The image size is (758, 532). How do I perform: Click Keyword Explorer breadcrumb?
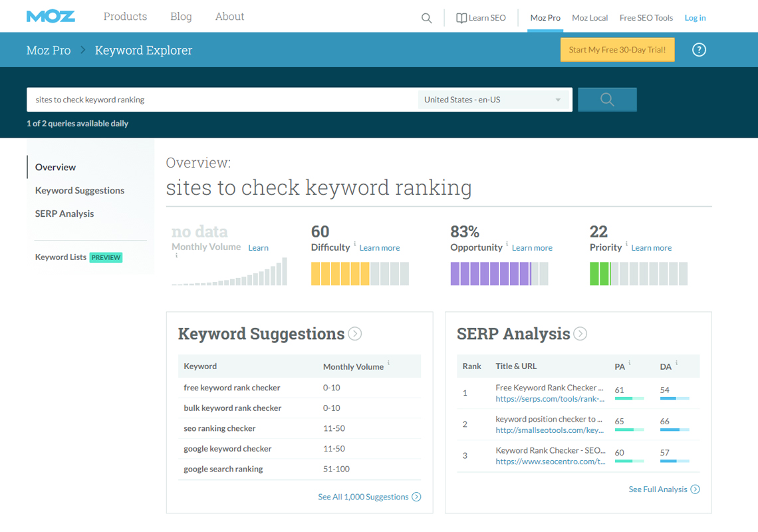click(144, 51)
